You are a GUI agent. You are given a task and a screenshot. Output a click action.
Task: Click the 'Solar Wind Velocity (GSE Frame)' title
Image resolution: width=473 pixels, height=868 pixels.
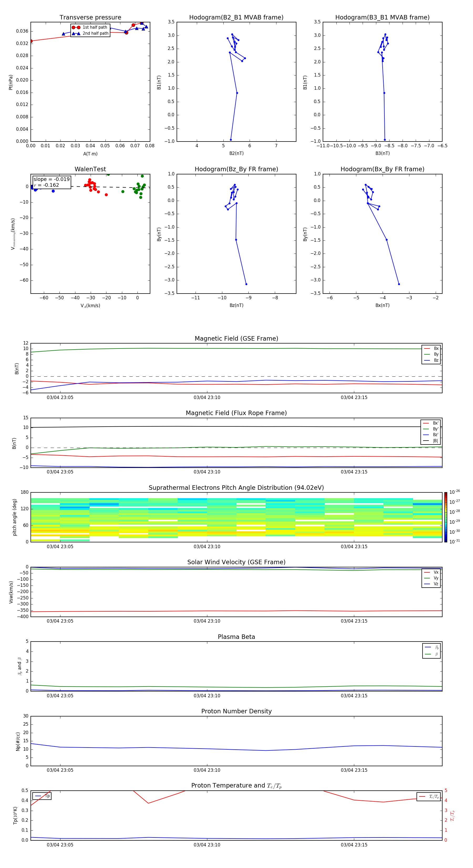point(236,562)
